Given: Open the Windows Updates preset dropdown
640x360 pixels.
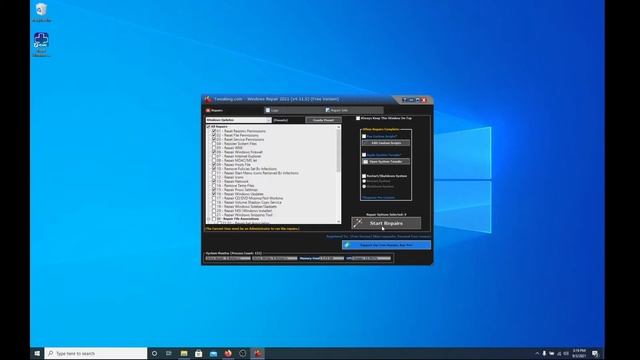Looking at the screenshot, I should click(x=238, y=120).
